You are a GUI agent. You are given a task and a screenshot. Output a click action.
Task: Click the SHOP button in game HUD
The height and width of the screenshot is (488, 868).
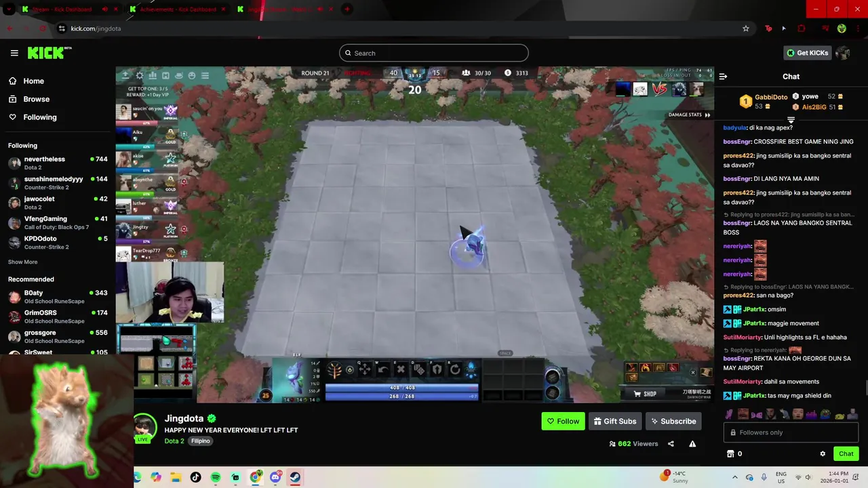pyautogui.click(x=644, y=394)
